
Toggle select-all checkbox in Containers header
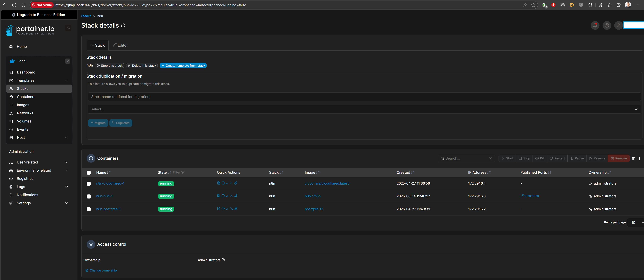[x=89, y=173]
